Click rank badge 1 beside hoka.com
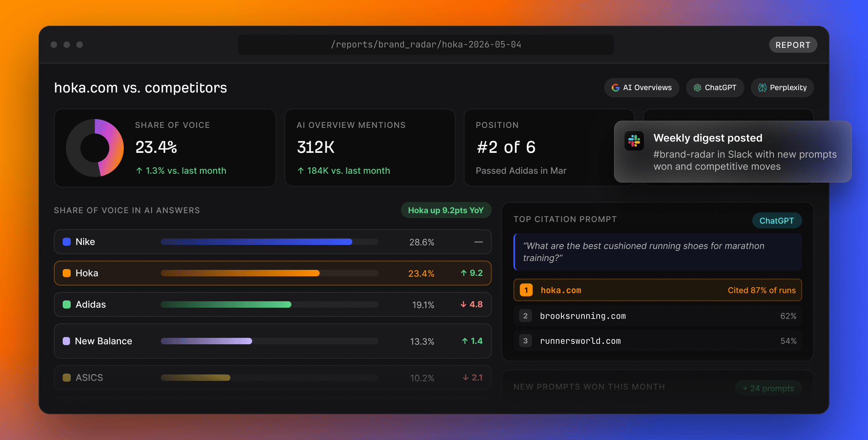The image size is (868, 440). tap(526, 290)
